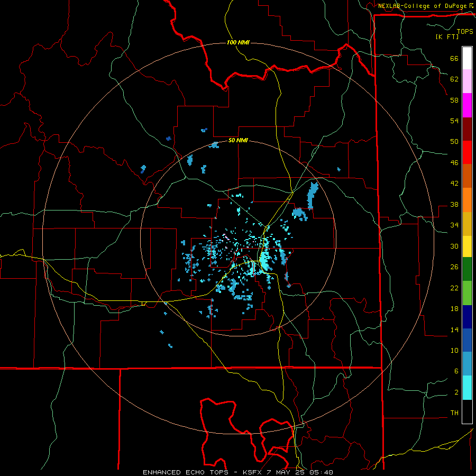Click the 50 NMI range ring label
Viewport: 476px width, 476px height.
[238, 140]
